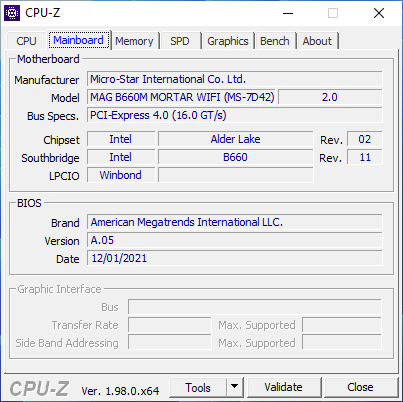Go to the Bench tab
Screen dimensions: 403x402
(x=275, y=41)
